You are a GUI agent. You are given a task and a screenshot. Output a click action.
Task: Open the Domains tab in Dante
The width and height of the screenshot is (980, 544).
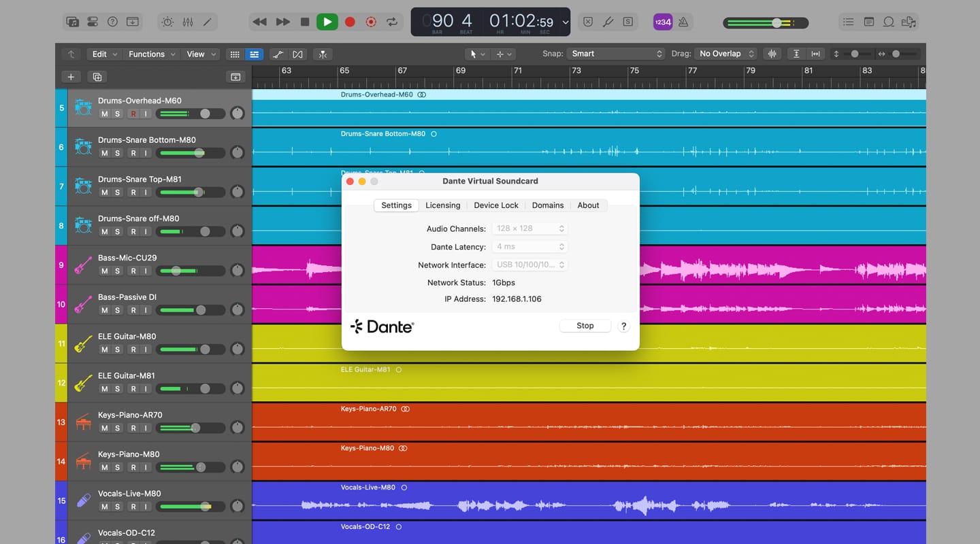[548, 205]
